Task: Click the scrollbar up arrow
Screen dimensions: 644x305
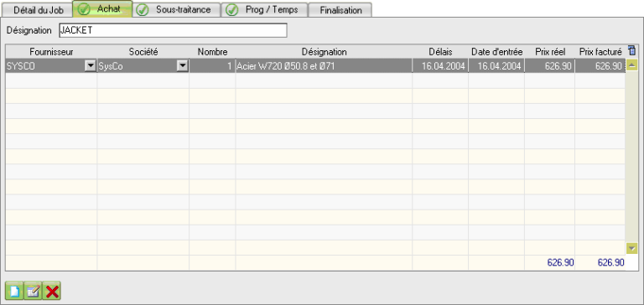Action: click(x=631, y=65)
